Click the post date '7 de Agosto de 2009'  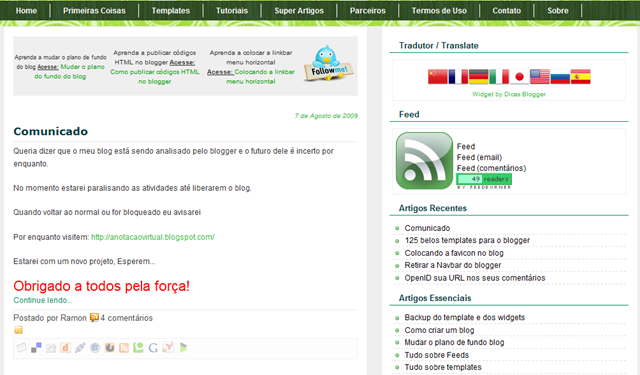pos(326,116)
